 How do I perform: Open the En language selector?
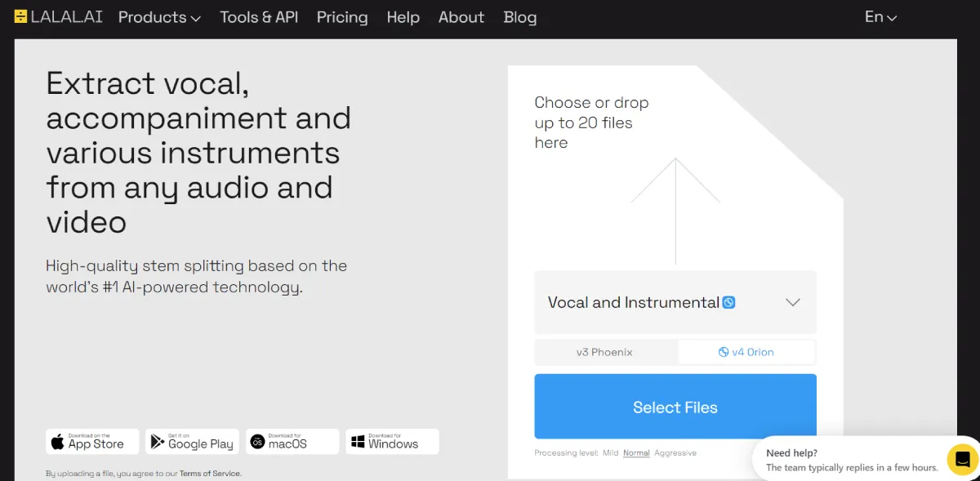pos(880,17)
